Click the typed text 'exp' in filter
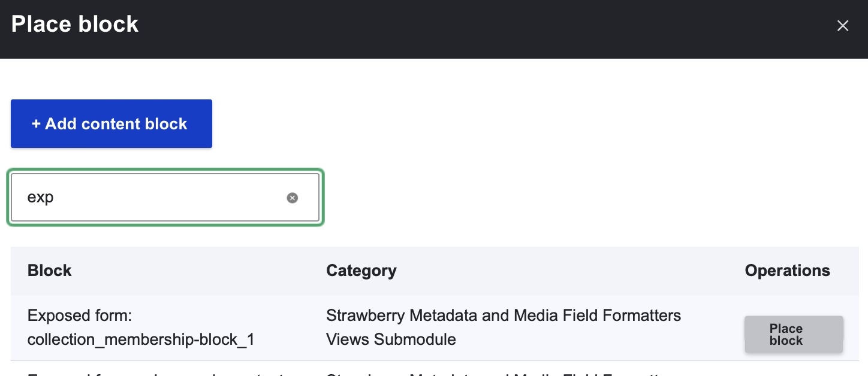The width and height of the screenshot is (868, 376). 40,198
